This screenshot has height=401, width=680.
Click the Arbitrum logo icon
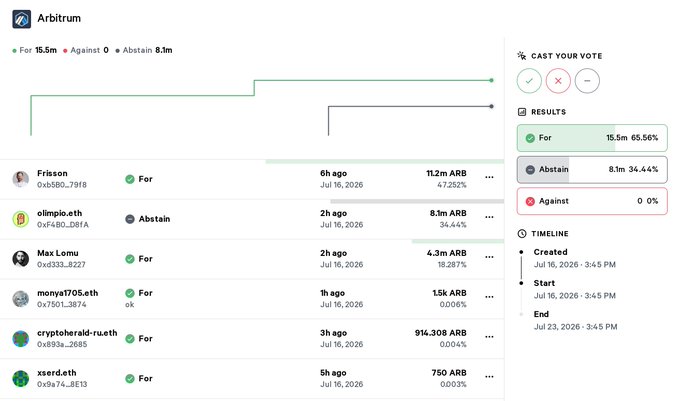click(21, 19)
